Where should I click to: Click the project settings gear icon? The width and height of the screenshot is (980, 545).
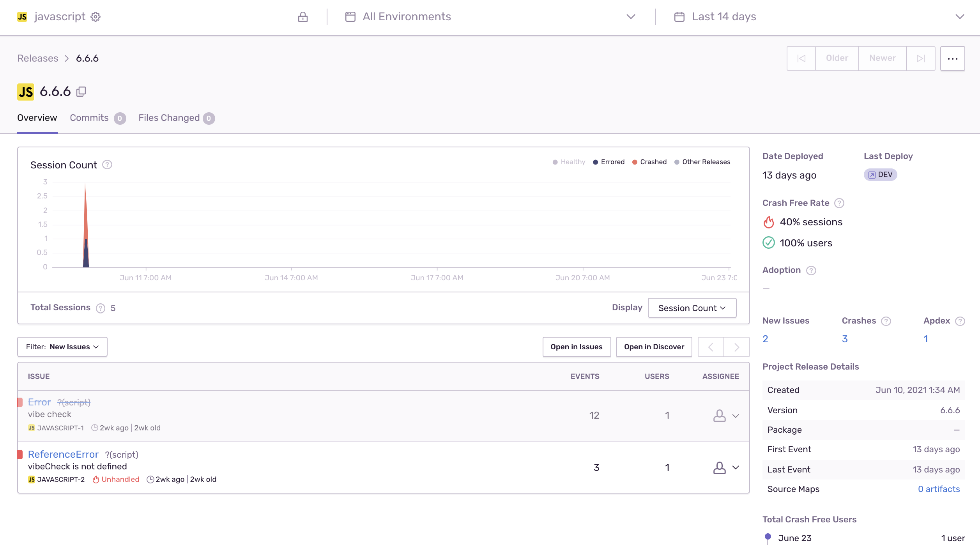pyautogui.click(x=96, y=17)
